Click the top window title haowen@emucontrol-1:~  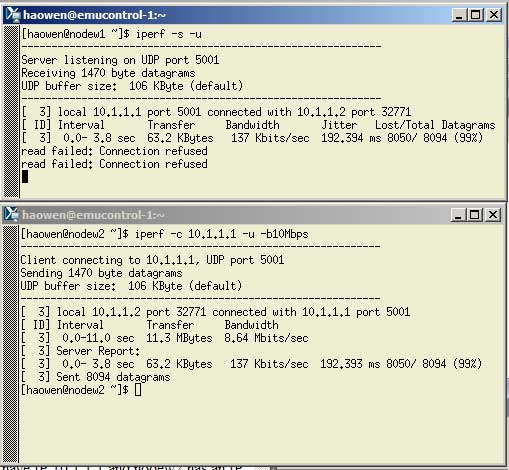(94, 15)
